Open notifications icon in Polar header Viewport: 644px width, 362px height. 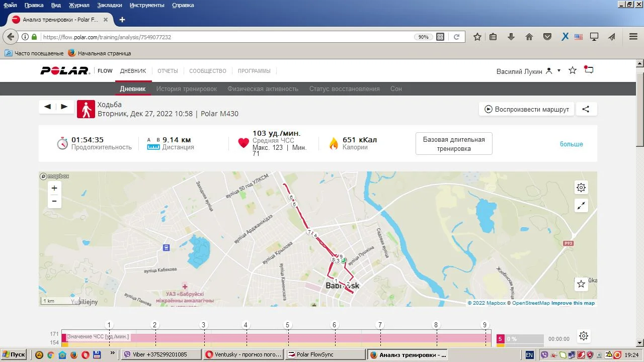[589, 70]
